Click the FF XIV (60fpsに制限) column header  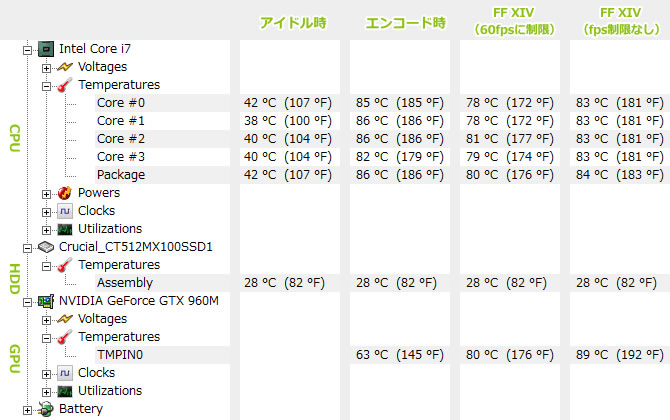click(513, 21)
